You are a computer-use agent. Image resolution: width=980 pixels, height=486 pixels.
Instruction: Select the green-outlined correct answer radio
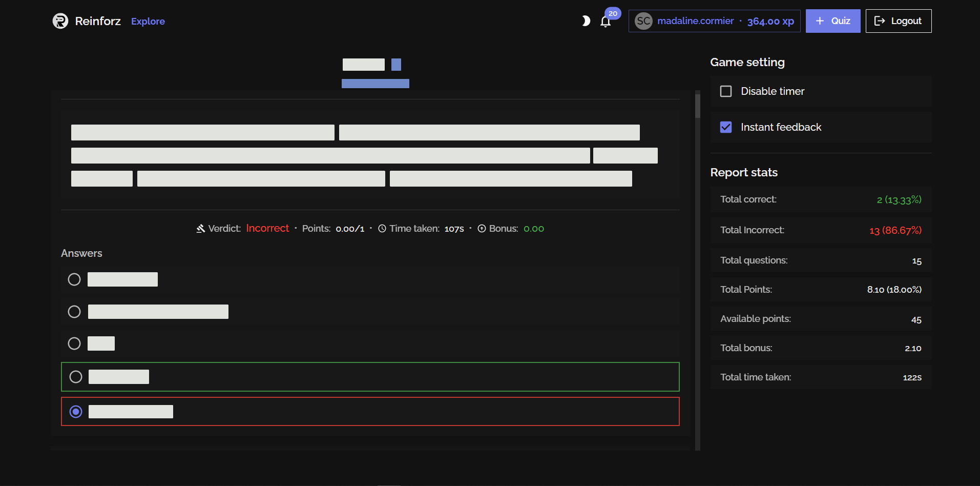click(x=76, y=377)
